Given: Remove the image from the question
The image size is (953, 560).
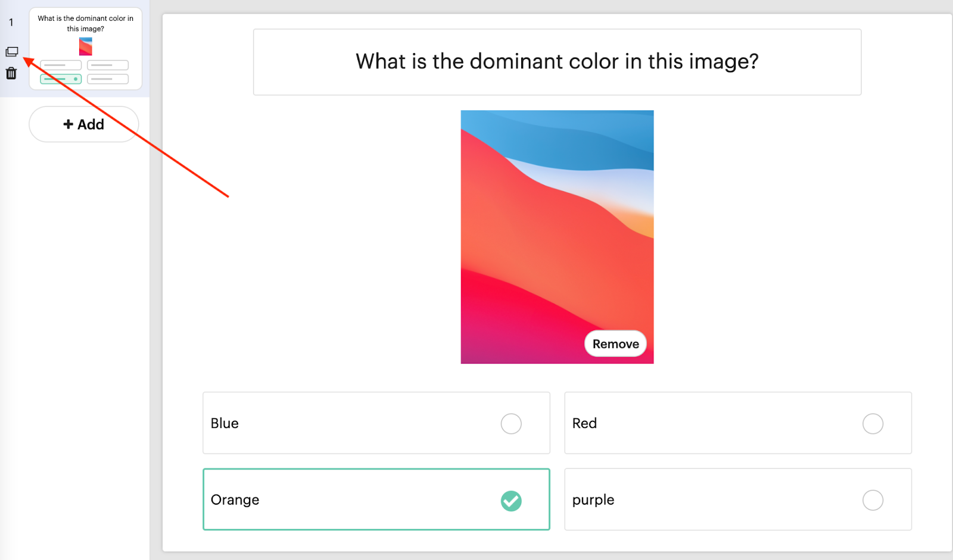Looking at the screenshot, I should tap(615, 343).
